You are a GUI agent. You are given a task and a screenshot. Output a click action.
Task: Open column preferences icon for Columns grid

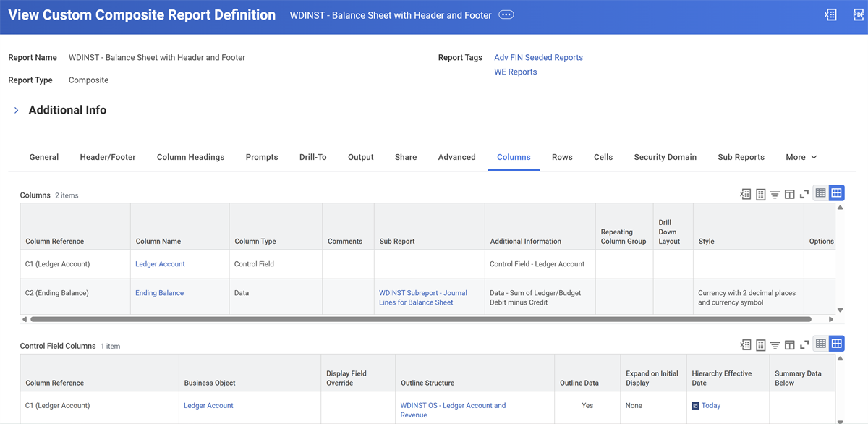(790, 194)
